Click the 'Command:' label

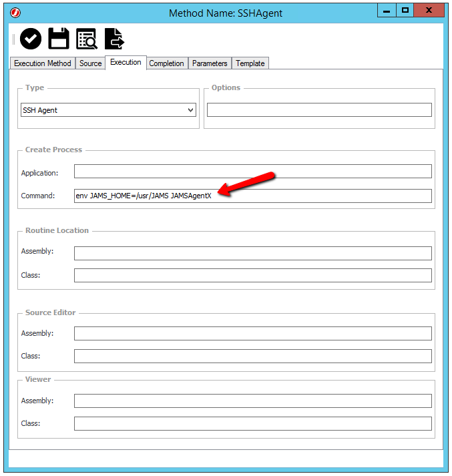point(38,196)
